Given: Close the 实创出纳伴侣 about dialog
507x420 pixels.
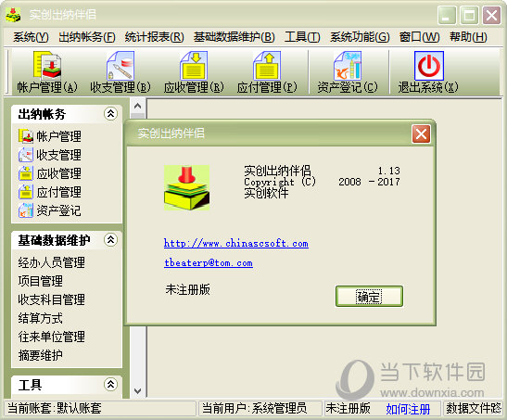Looking at the screenshot, I should 421,134.
